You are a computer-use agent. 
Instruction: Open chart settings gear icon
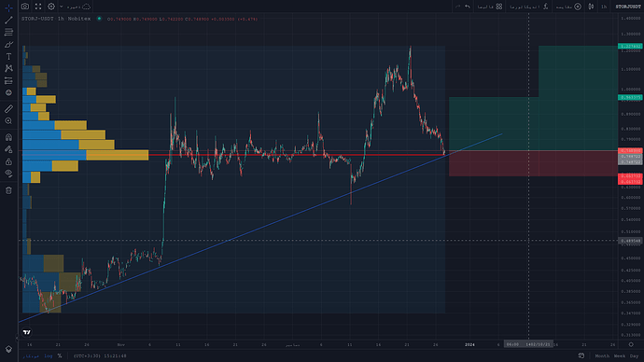point(51,7)
